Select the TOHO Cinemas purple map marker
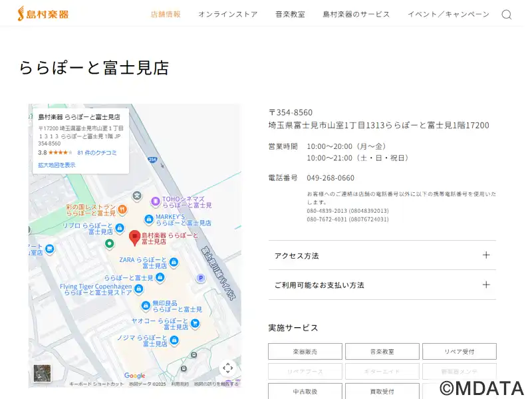Viewport: 532px width, 399px height. pyautogui.click(x=155, y=200)
